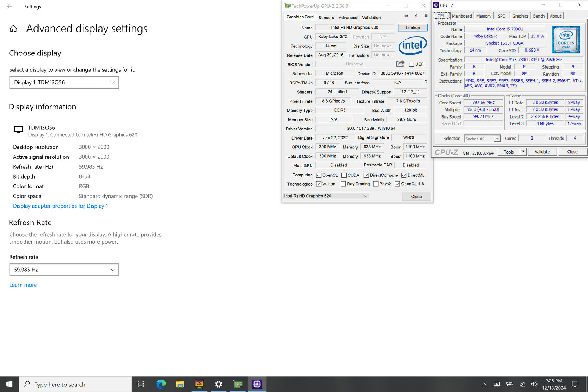Open Display adapter properties for Display 1

(x=60, y=206)
